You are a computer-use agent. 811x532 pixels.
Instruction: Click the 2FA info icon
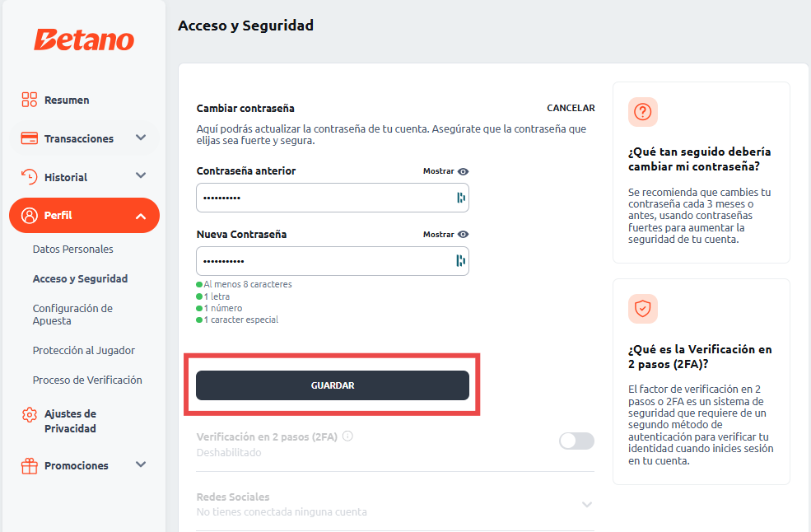coord(347,436)
